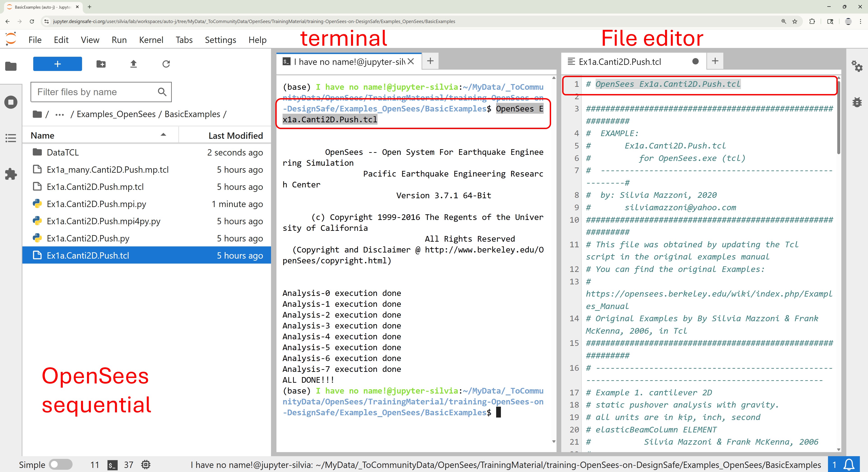Open the Kernel menu

[151, 40]
